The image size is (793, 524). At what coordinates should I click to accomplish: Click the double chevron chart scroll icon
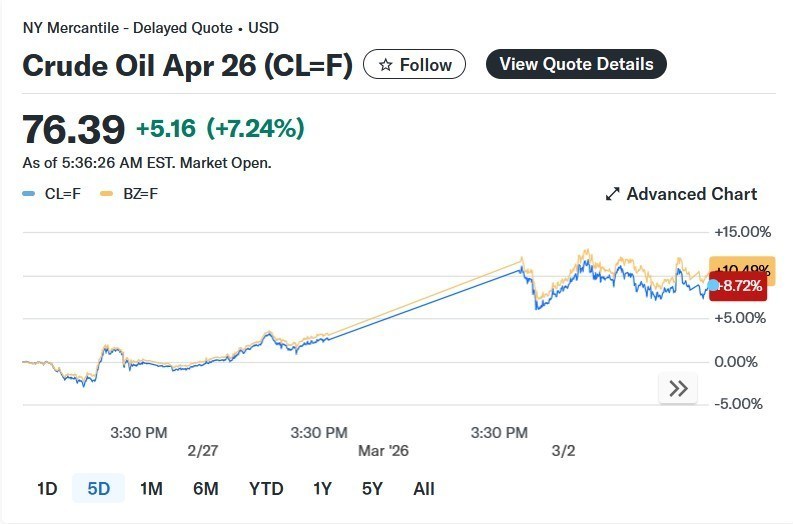(678, 389)
